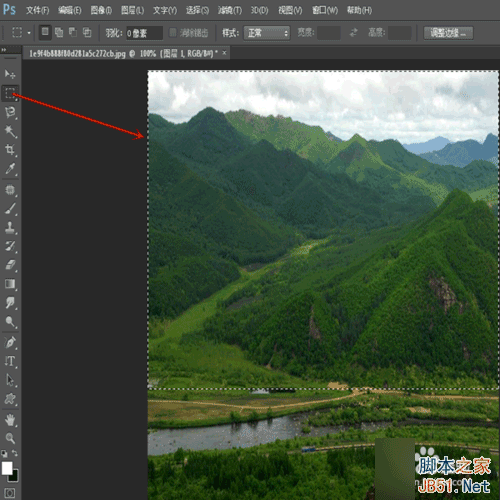The height and width of the screenshot is (500, 500).
Task: Choose the New Selection mode button
Action: coord(45,32)
